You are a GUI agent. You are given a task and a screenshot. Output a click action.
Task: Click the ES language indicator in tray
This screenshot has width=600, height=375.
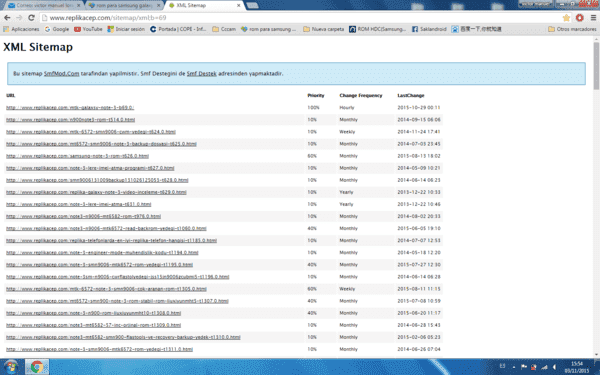pyautogui.click(x=502, y=367)
